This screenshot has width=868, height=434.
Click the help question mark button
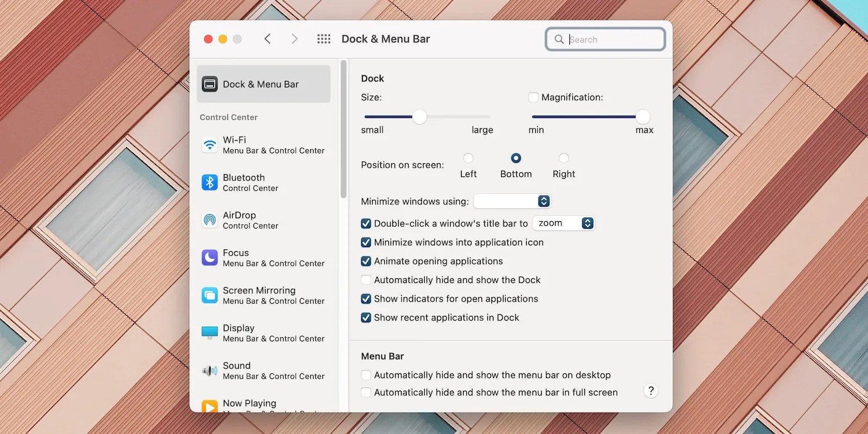point(650,391)
